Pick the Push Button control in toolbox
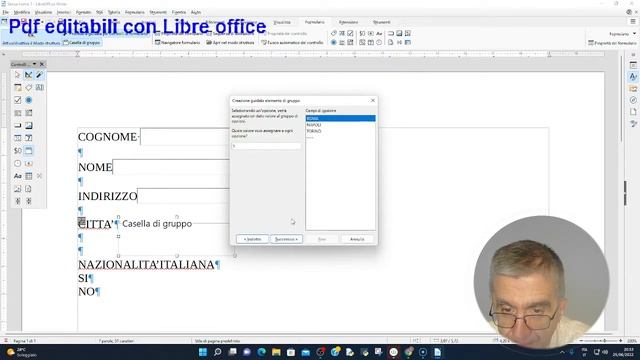The width and height of the screenshot is (640, 360). click(x=18, y=125)
